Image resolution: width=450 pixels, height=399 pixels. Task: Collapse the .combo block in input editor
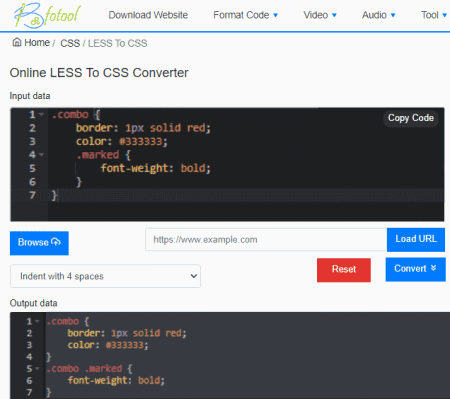[41, 114]
